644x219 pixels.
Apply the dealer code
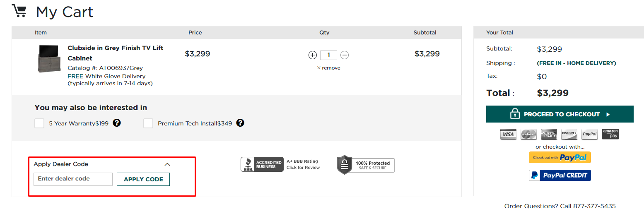click(x=143, y=179)
